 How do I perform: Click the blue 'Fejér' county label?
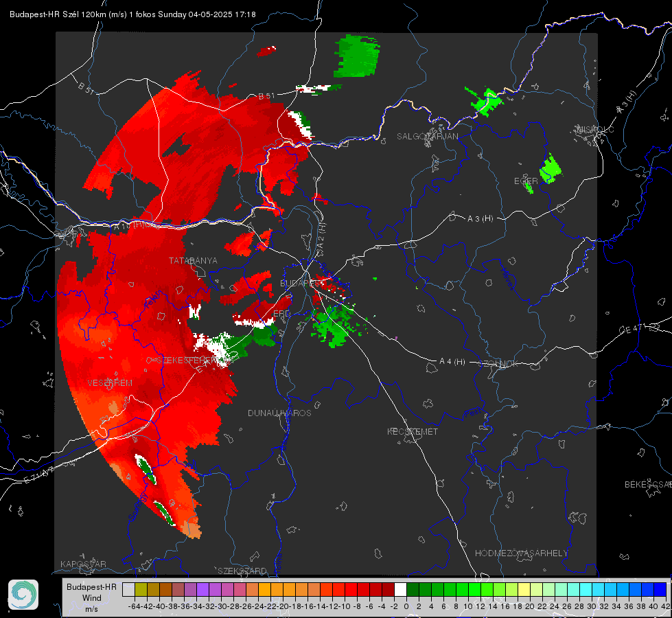154,300
